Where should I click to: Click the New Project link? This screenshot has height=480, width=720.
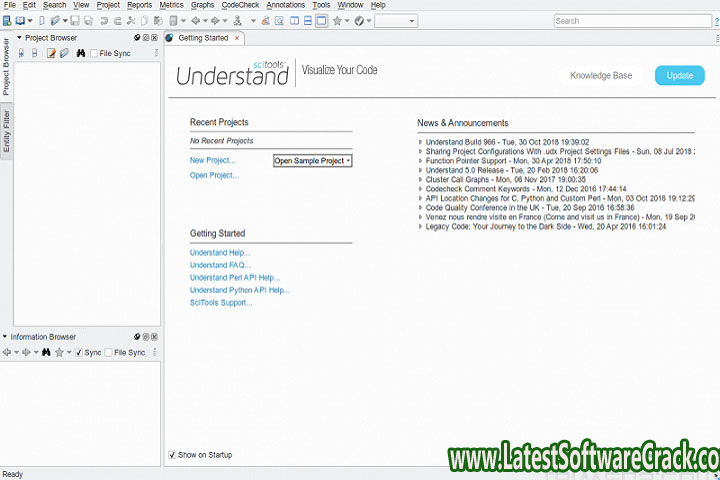pos(213,160)
